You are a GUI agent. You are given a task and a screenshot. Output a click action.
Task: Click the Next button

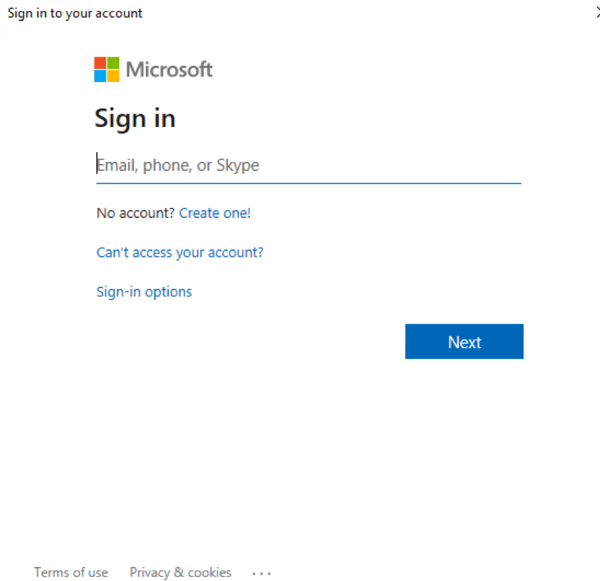coord(464,341)
